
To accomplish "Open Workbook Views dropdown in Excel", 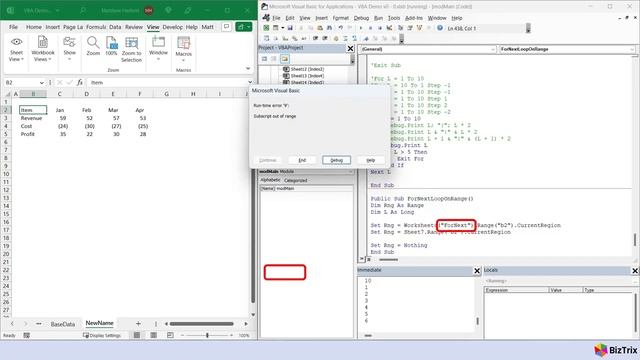I will [x=43, y=49].
